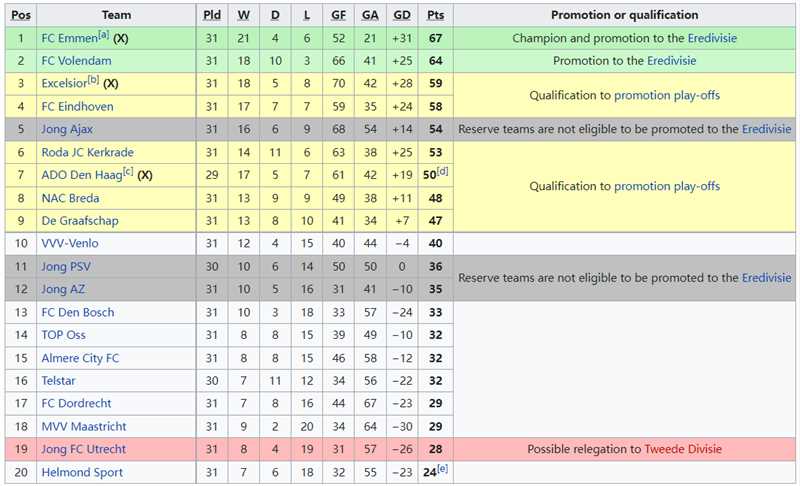800x486 pixels.
Task: Click the Pos column header
Action: (21, 15)
